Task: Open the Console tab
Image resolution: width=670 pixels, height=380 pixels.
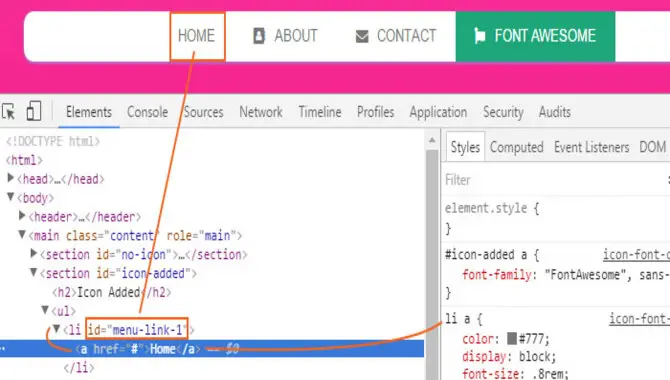Action: coord(147,112)
